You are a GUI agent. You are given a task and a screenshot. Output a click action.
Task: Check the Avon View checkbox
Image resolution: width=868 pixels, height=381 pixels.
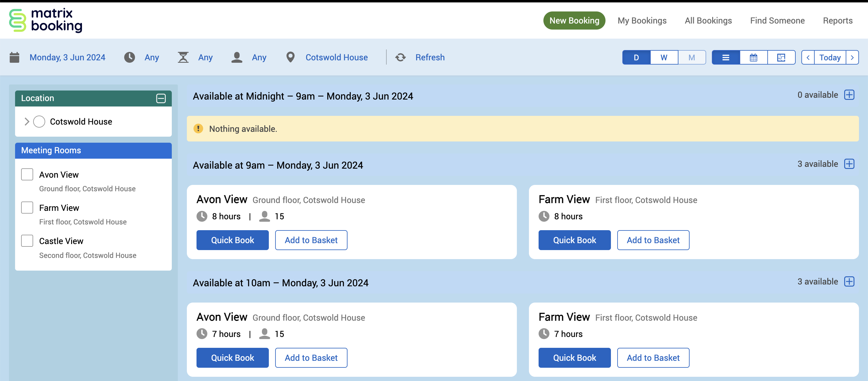pos(27,175)
